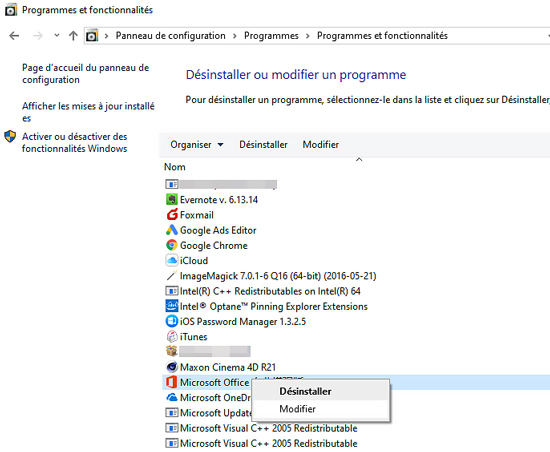Click the iOS Password Manager icon

click(x=172, y=321)
